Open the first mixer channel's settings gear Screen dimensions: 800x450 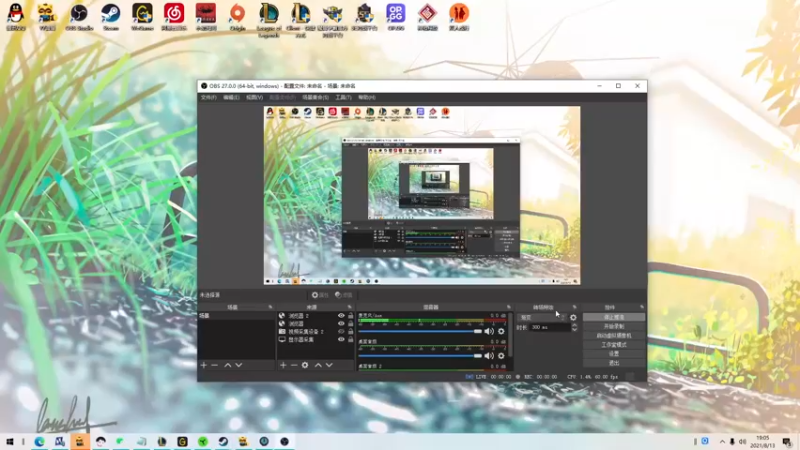(x=501, y=331)
